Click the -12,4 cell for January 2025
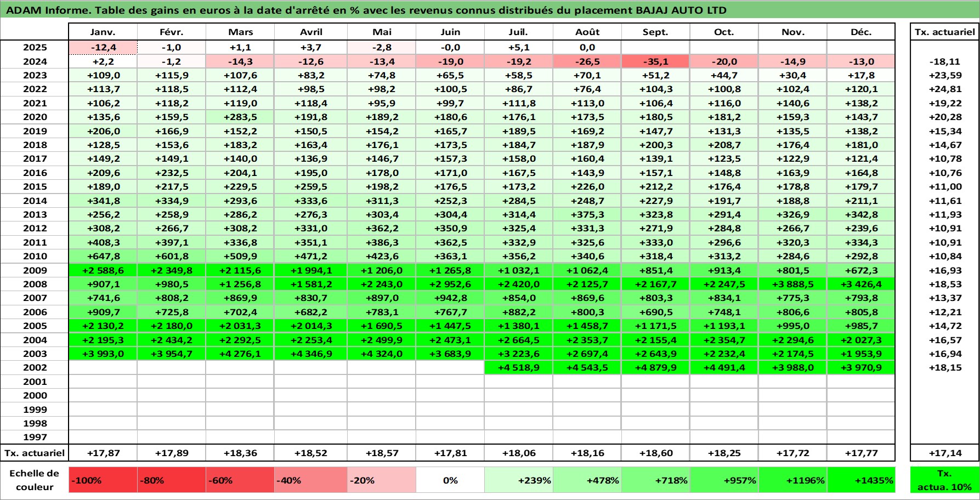 (103, 48)
